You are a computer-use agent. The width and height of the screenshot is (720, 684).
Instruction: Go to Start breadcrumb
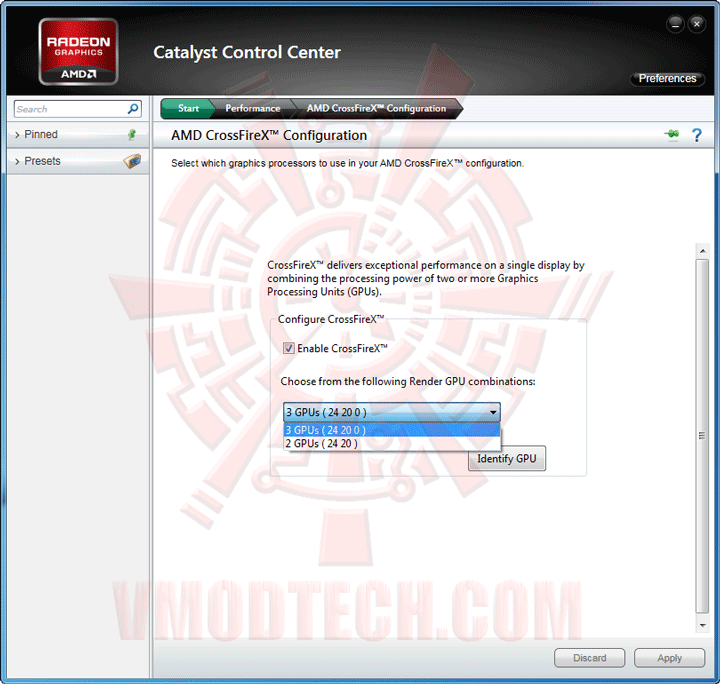(x=188, y=108)
